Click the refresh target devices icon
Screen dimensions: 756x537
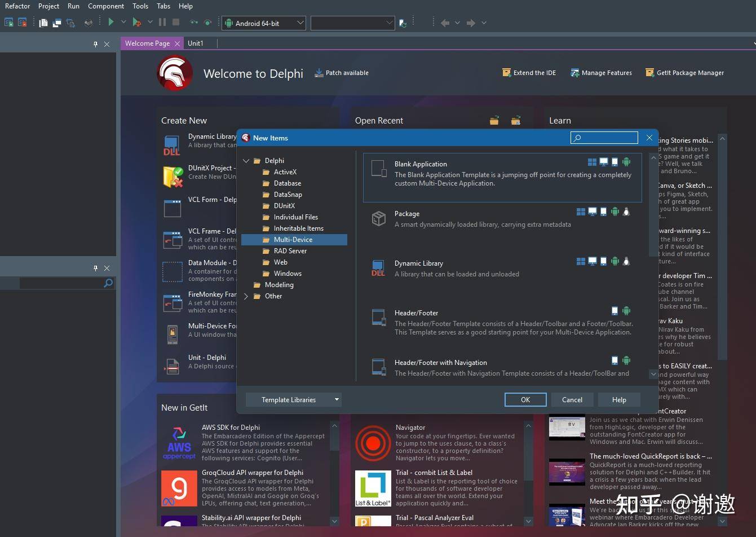[x=403, y=23]
